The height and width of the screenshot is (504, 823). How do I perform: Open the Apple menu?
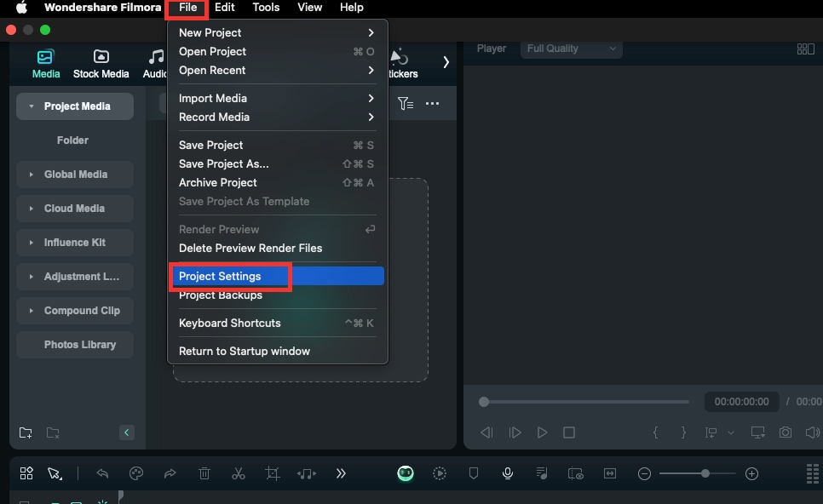click(21, 8)
